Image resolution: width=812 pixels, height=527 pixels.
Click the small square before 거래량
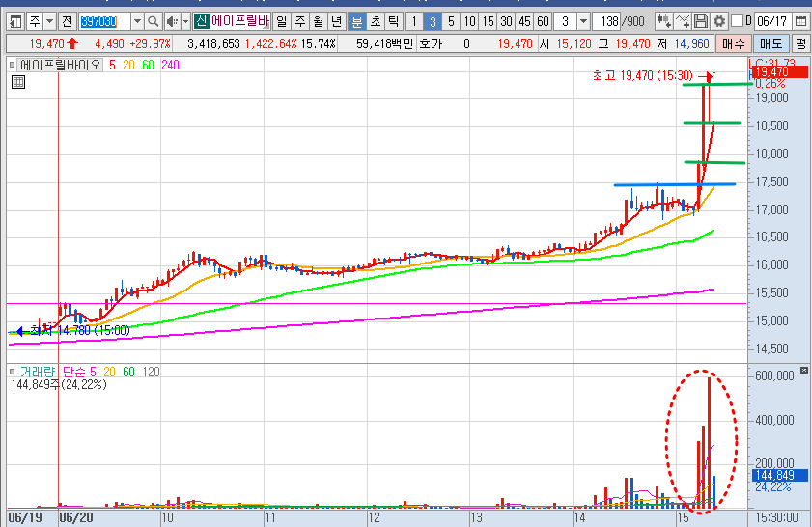pyautogui.click(x=12, y=372)
